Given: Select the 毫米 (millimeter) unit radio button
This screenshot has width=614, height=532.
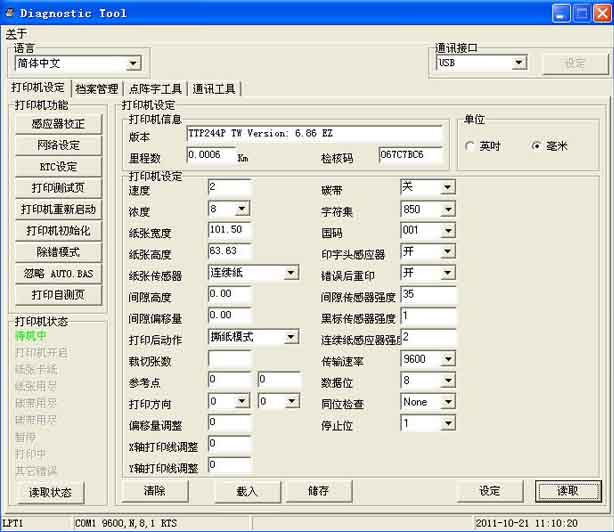Looking at the screenshot, I should pos(537,146).
